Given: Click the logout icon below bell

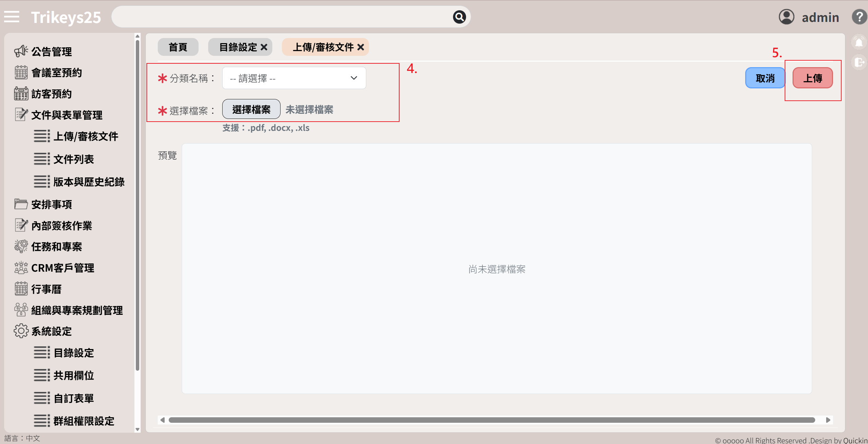Looking at the screenshot, I should [x=859, y=62].
